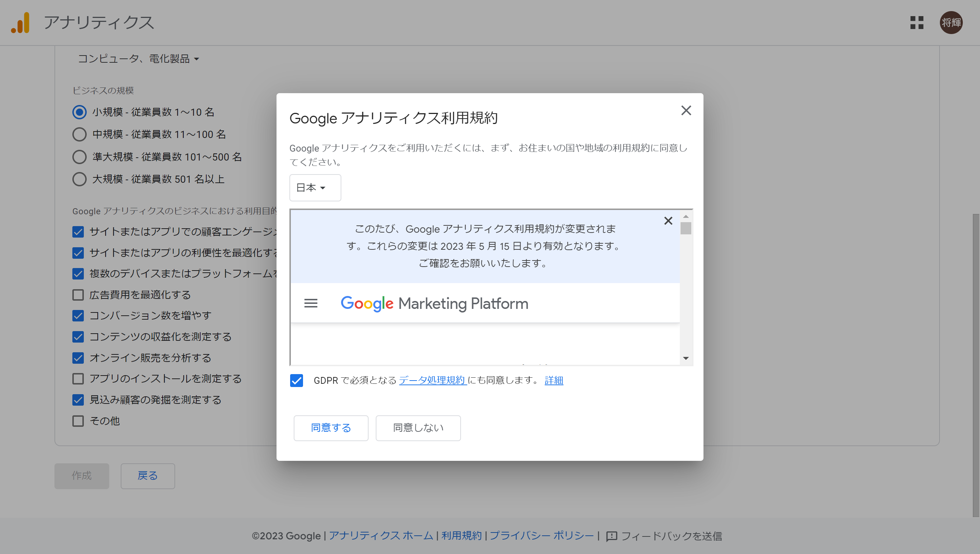This screenshot has height=554, width=980.
Task: Open the 日本 country dropdown
Action: tap(315, 187)
